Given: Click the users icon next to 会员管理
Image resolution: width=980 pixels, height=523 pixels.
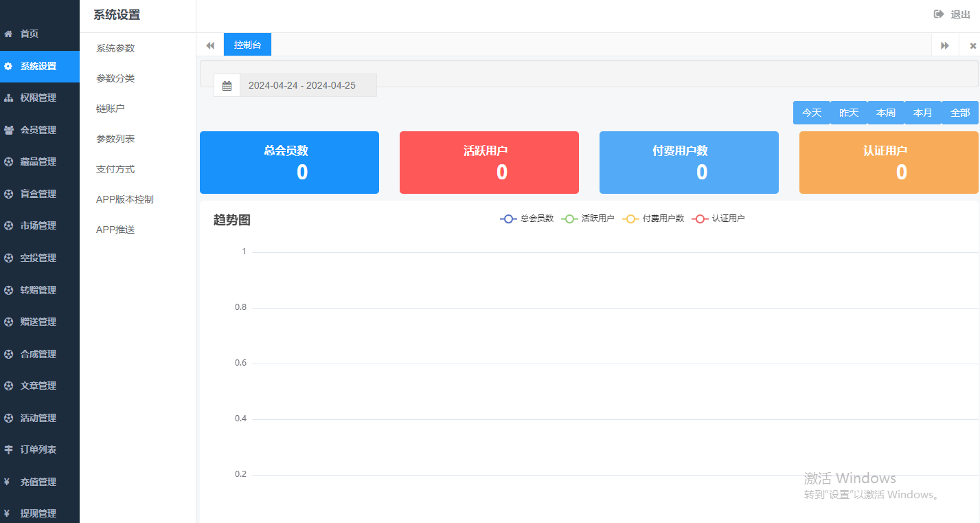Looking at the screenshot, I should click(x=8, y=130).
